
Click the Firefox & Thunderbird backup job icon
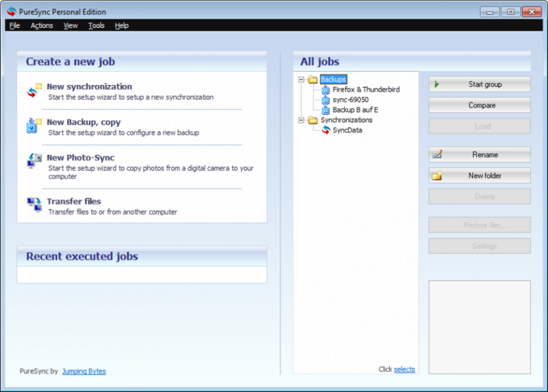point(326,90)
